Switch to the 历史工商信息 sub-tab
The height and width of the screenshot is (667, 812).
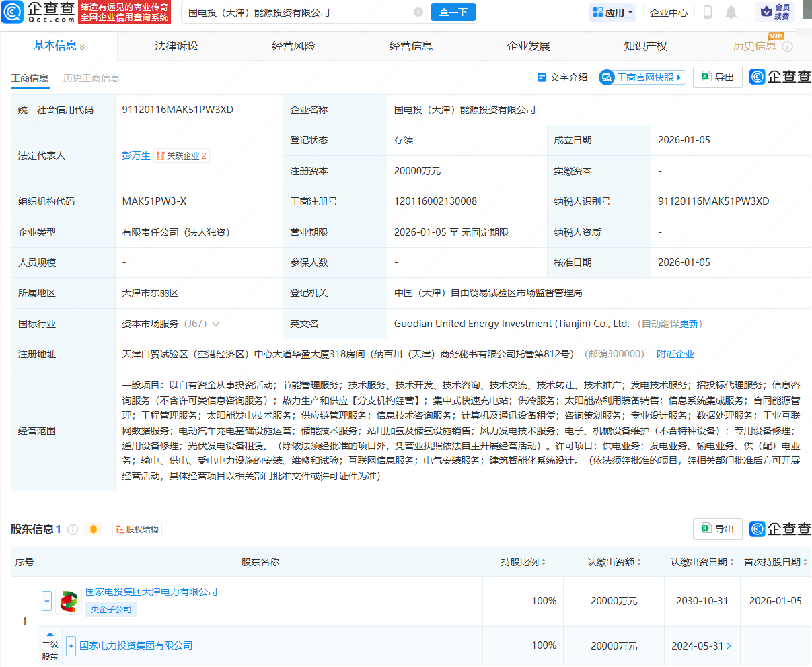point(91,78)
